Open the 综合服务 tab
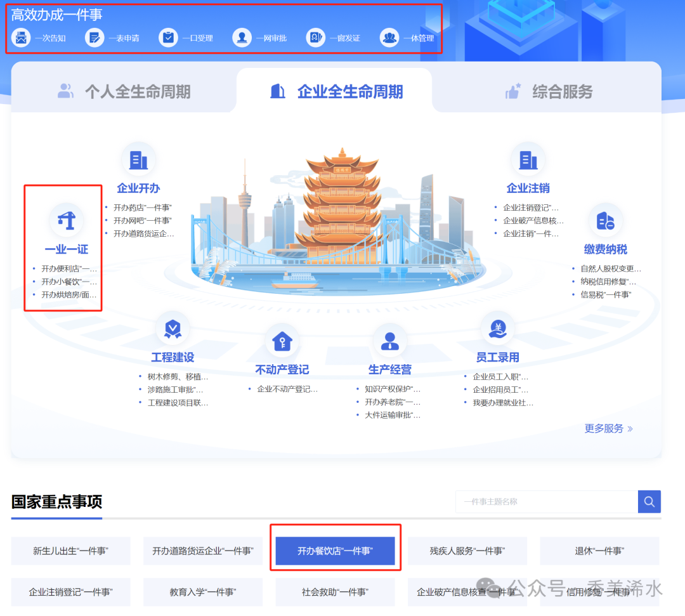685x616 pixels. pos(549,92)
